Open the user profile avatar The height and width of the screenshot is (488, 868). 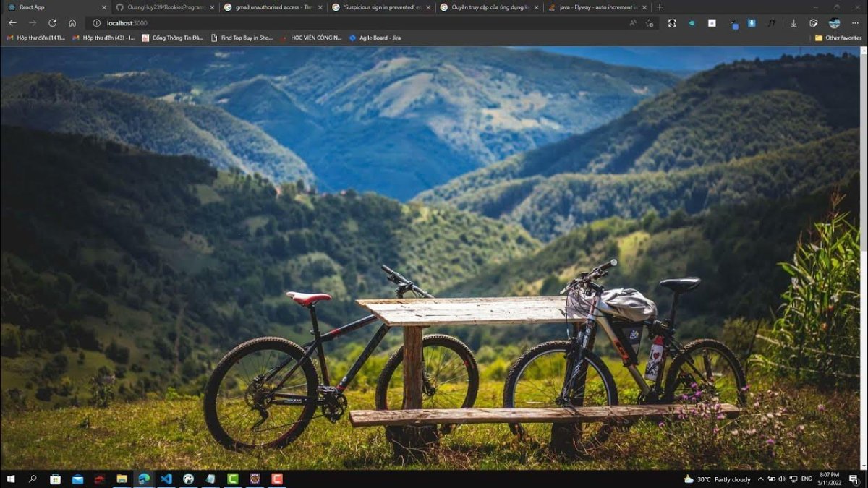[x=834, y=23]
